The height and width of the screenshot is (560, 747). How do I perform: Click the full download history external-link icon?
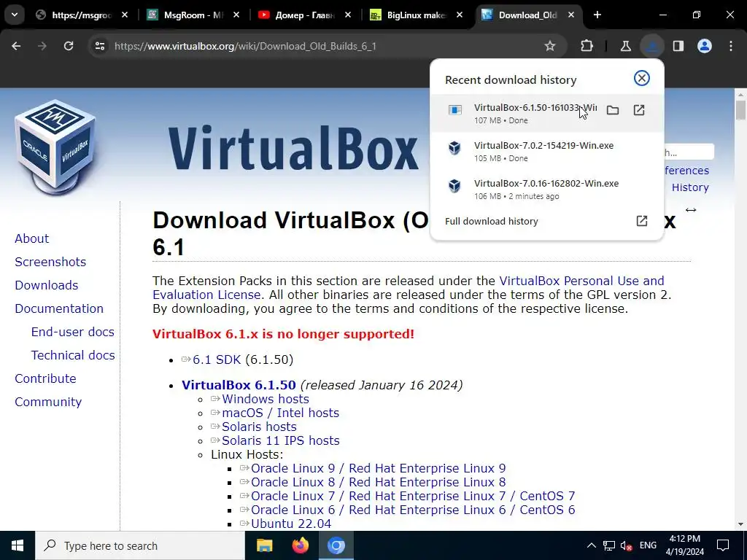[x=642, y=221]
